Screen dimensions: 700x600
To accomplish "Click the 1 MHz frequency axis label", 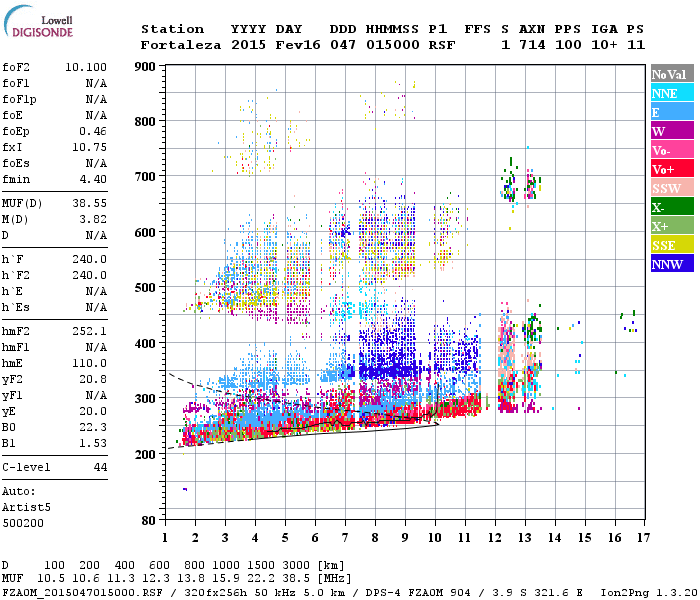I will coord(165,538).
